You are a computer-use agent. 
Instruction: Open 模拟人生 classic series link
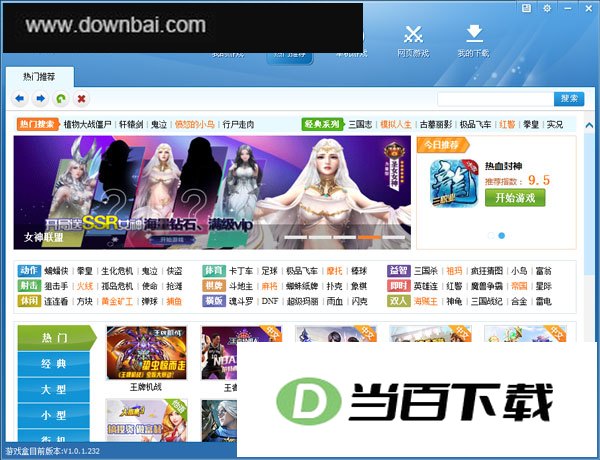[396, 124]
